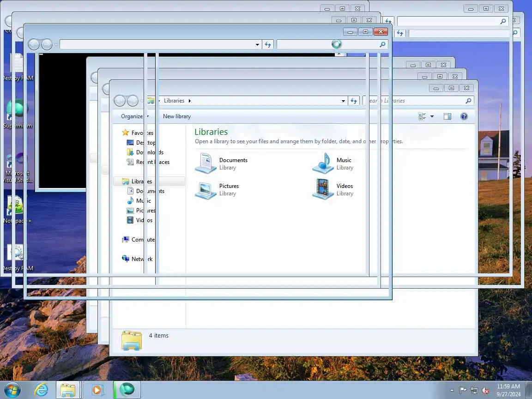This screenshot has width=532, height=399.
Task: Select Desktop under Favorites
Action: click(x=141, y=143)
